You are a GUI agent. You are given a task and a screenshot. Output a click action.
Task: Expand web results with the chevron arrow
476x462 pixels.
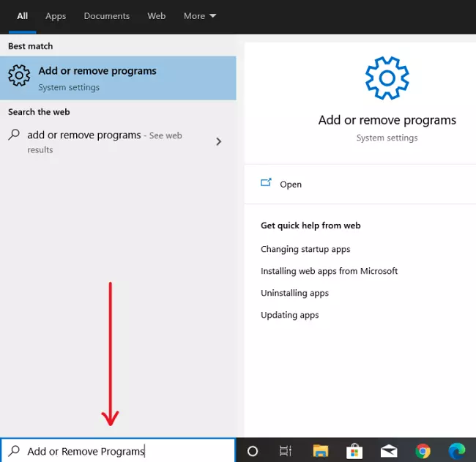pos(218,141)
